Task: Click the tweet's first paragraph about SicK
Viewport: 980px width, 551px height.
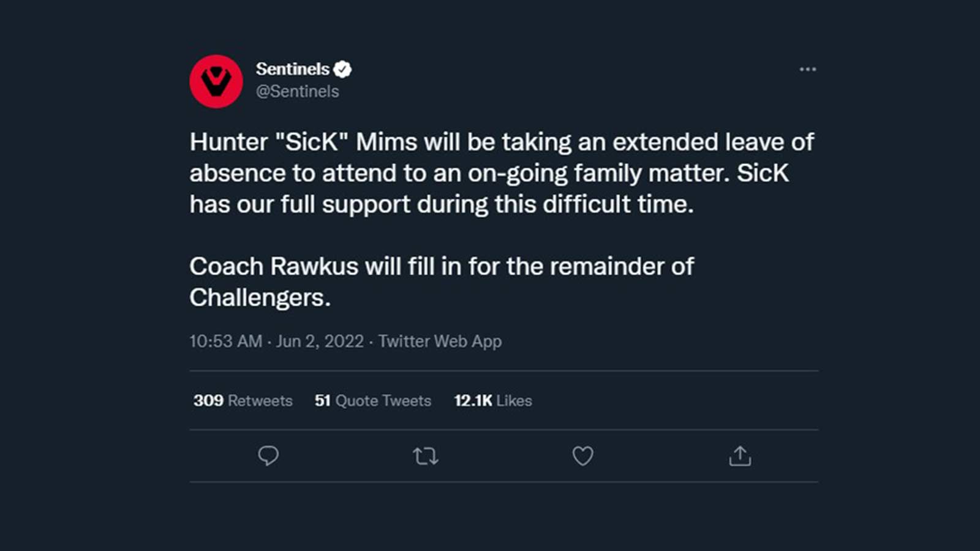Action: point(490,173)
